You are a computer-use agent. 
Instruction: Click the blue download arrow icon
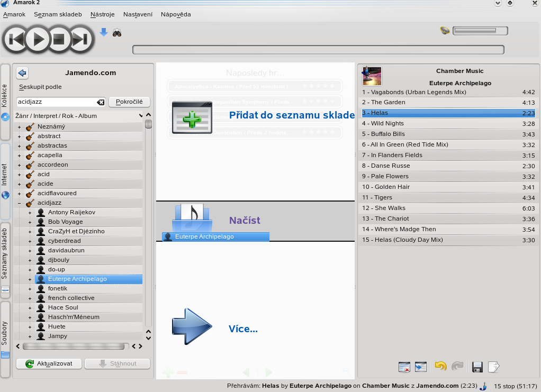[x=104, y=32]
